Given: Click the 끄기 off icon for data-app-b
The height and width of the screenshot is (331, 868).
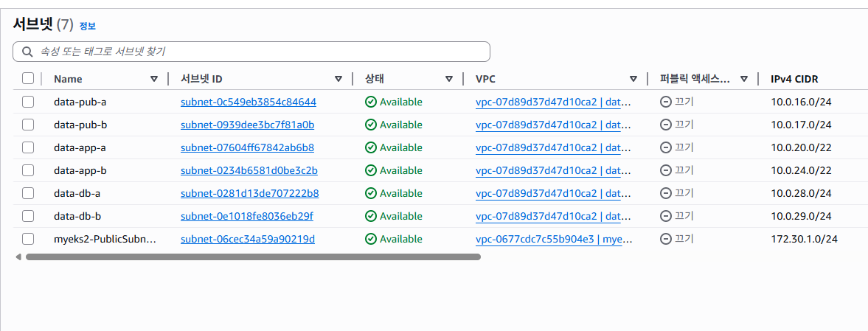Looking at the screenshot, I should pos(666,170).
